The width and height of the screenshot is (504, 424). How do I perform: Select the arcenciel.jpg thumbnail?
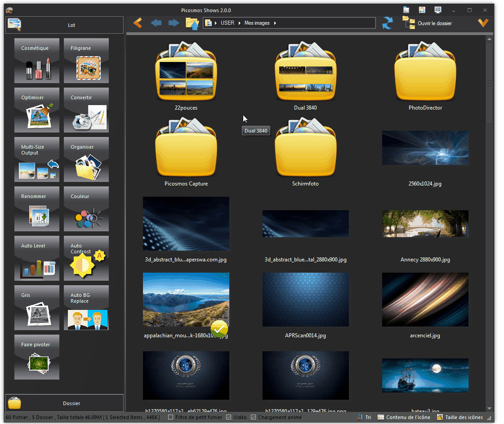(425, 300)
